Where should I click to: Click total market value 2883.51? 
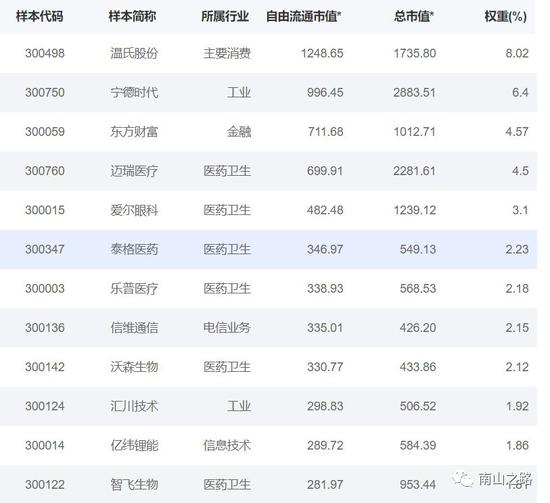tap(415, 93)
